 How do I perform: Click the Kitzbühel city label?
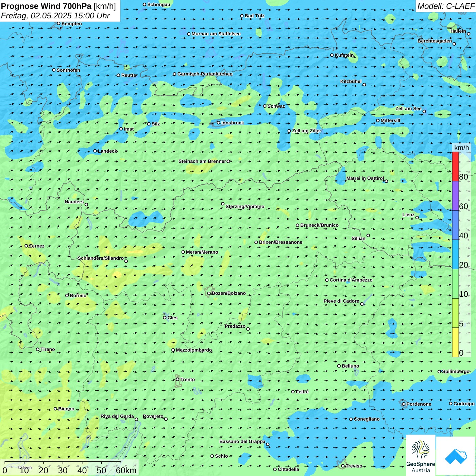[x=351, y=81]
